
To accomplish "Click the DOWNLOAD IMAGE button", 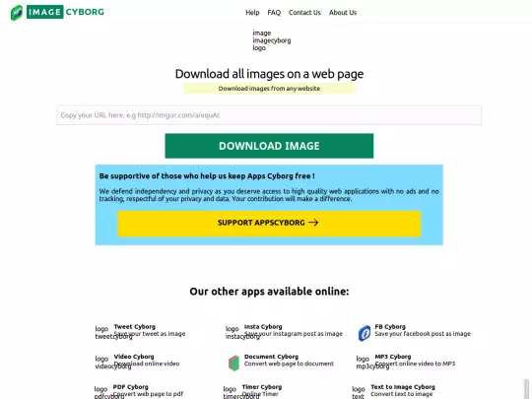I will click(269, 146).
